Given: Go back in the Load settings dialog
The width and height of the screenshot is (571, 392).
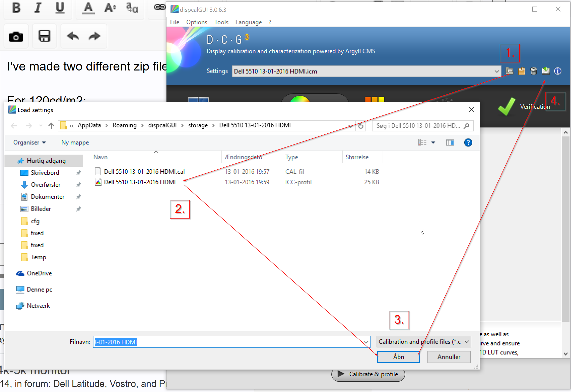Looking at the screenshot, I should (14, 126).
